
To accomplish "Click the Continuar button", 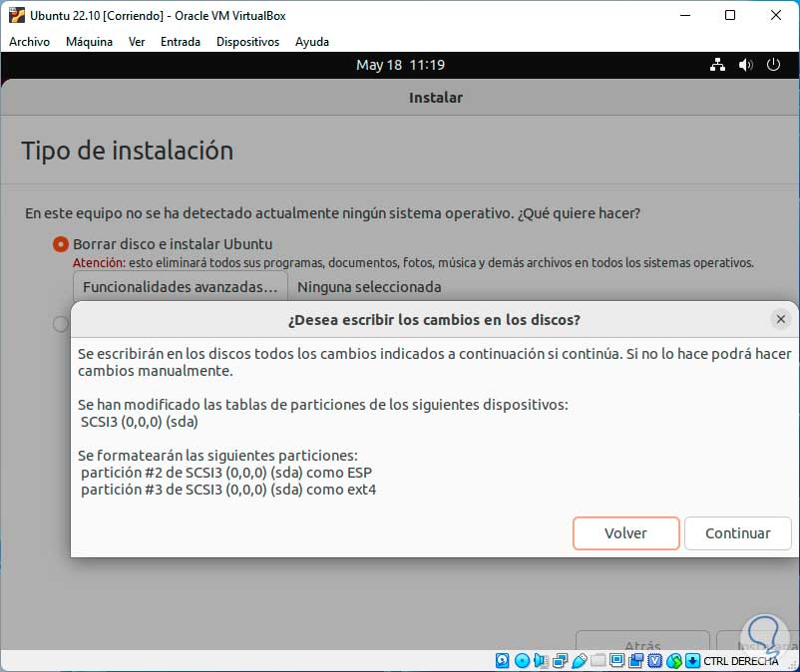I will (x=738, y=533).
